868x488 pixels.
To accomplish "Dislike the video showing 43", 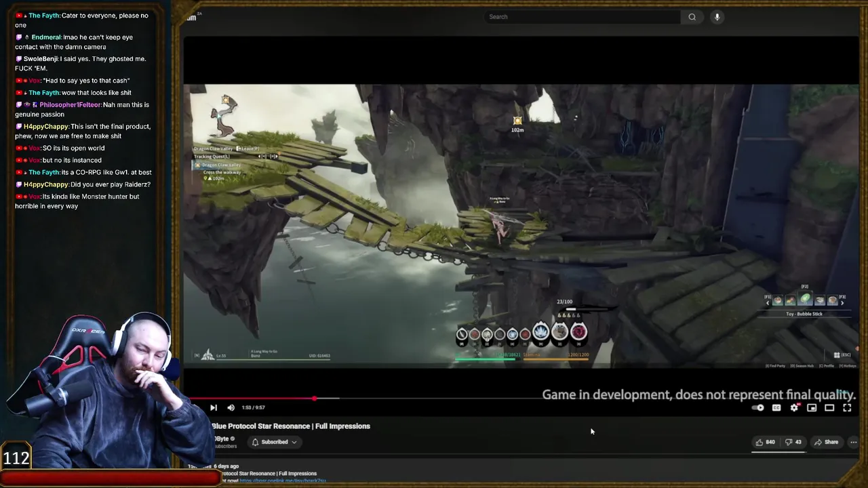I will point(793,442).
